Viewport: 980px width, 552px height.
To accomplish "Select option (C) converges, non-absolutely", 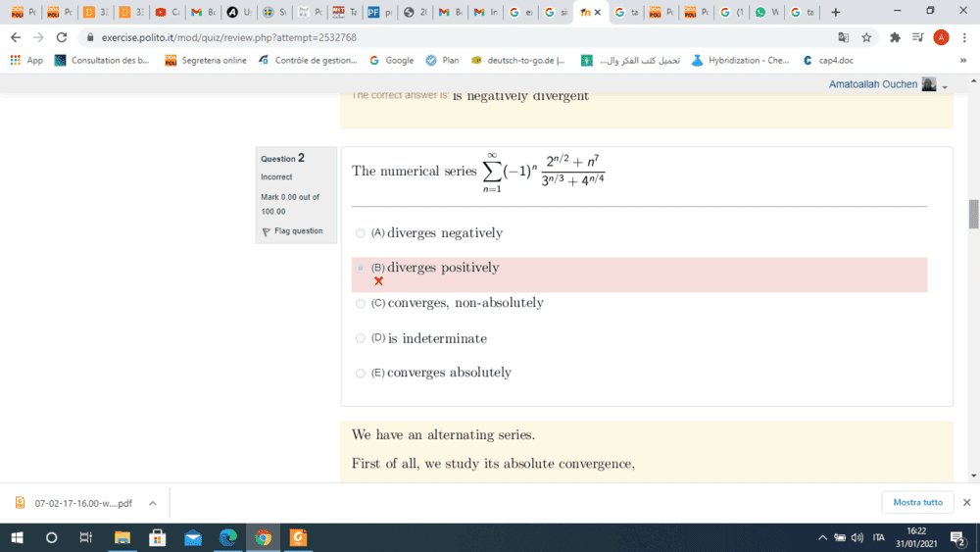I will click(361, 304).
